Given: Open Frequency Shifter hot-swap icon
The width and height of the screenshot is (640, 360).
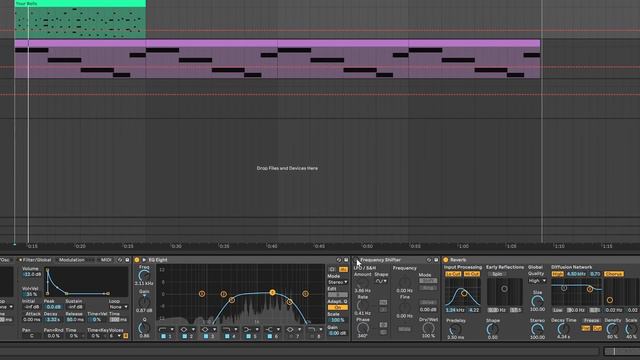Looking at the screenshot, I should [x=429, y=260].
